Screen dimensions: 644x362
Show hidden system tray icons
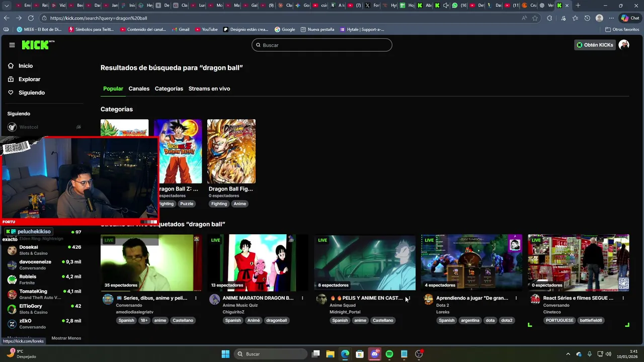tap(568, 354)
